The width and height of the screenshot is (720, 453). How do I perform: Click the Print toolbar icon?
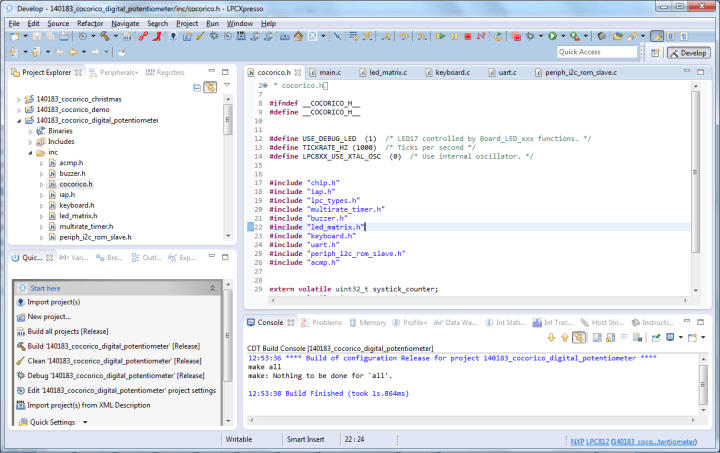pyautogui.click(x=64, y=36)
